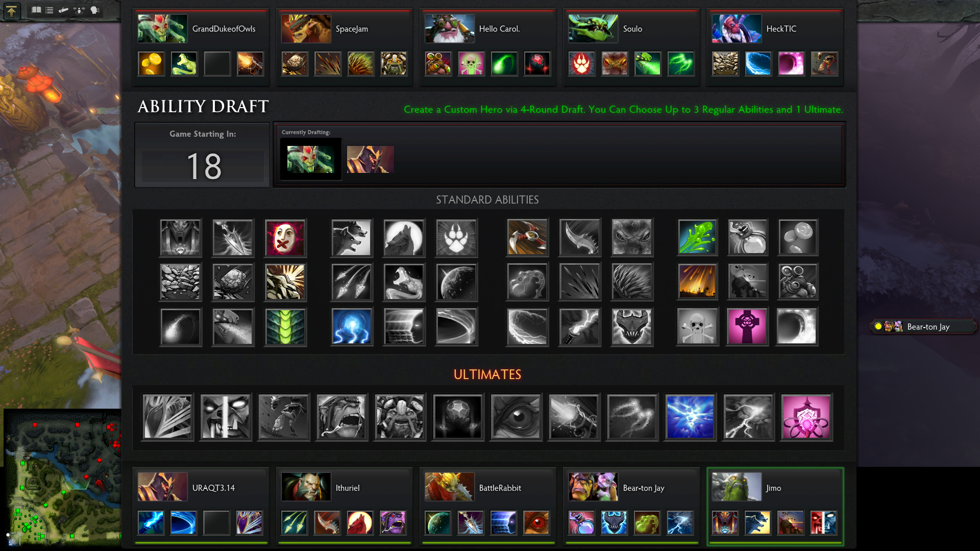
Task: Click Bear-ton Jay notification on right
Action: [922, 327]
